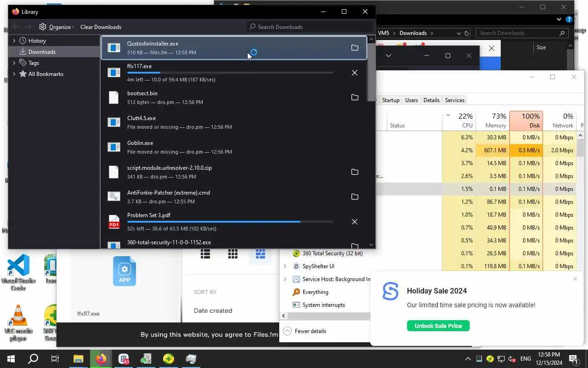Image resolution: width=588 pixels, height=368 pixels.
Task: Click the SpyShelter taskbar icon
Action: [x=124, y=359]
